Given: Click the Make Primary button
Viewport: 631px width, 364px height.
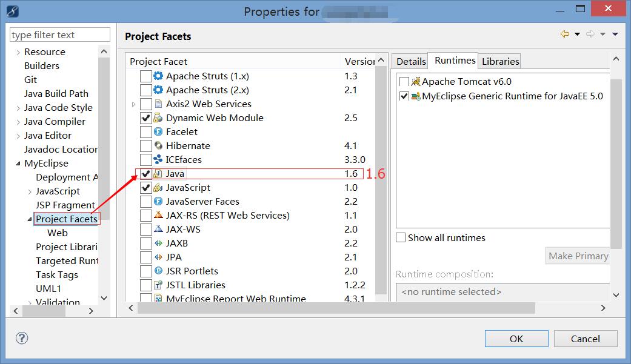Looking at the screenshot, I should coord(578,256).
